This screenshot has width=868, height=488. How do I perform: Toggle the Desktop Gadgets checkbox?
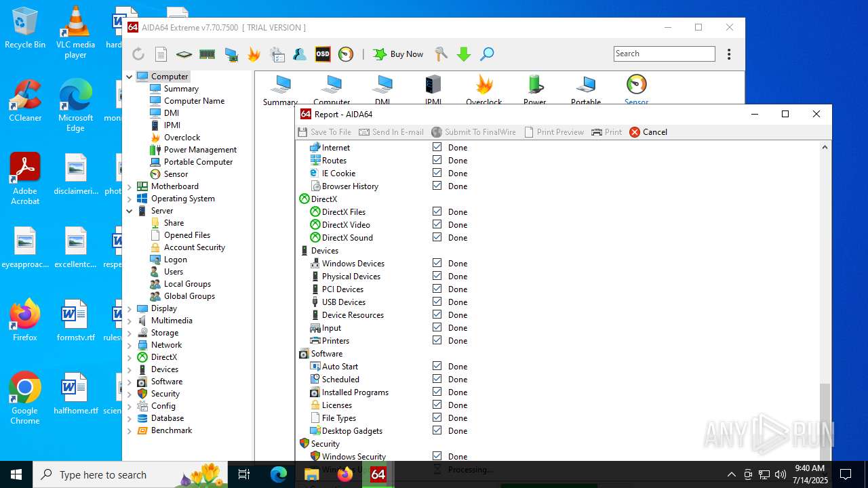click(x=437, y=430)
